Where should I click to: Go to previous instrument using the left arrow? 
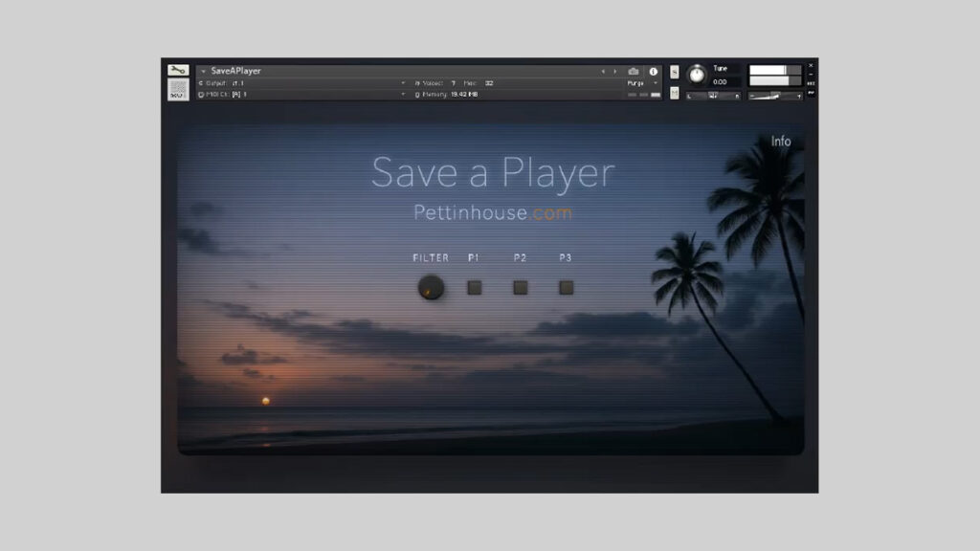(x=603, y=71)
